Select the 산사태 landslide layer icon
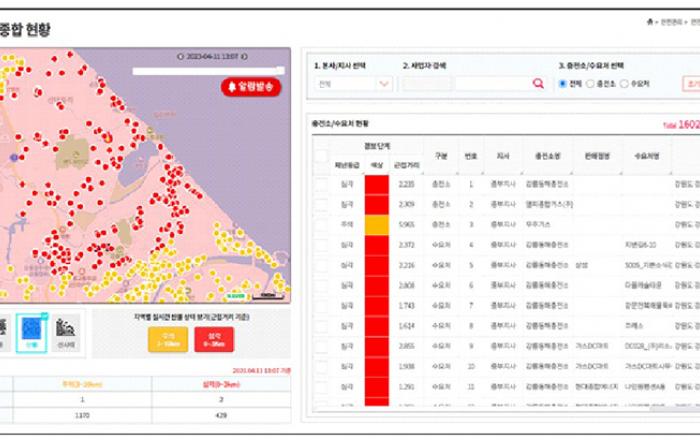The height and width of the screenshot is (440, 700). click(67, 329)
